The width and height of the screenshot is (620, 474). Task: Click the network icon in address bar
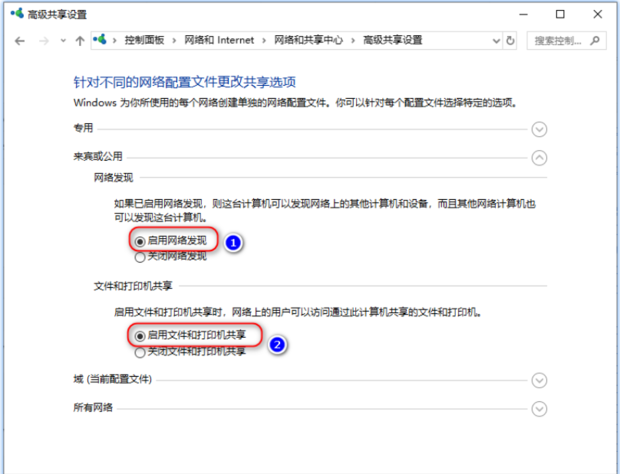click(100, 39)
